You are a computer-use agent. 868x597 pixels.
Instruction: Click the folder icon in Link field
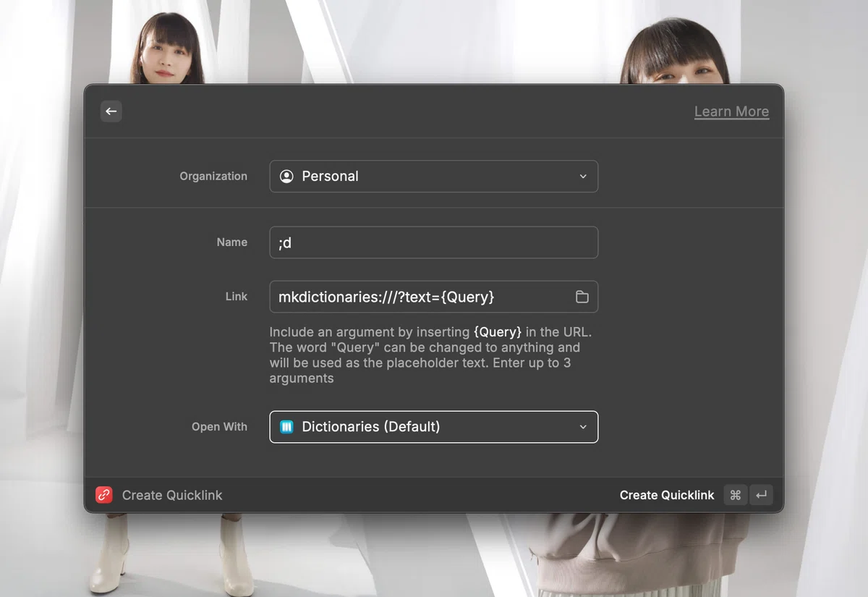(582, 297)
